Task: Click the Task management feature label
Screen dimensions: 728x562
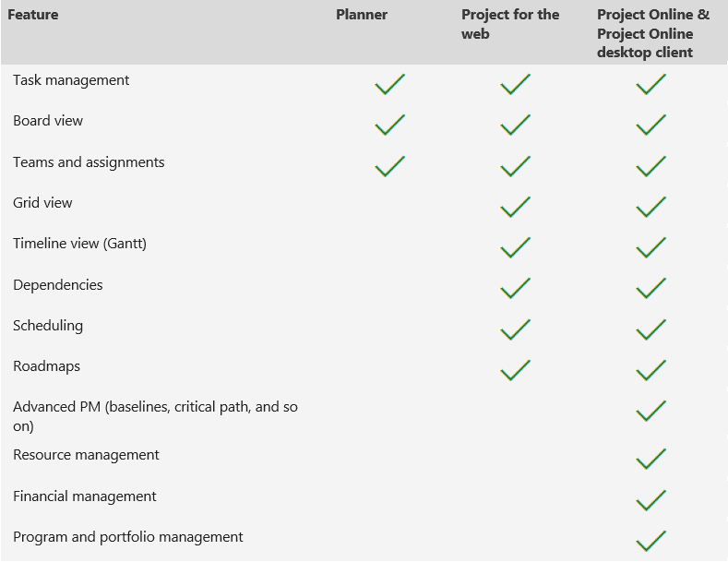Action: point(71,80)
